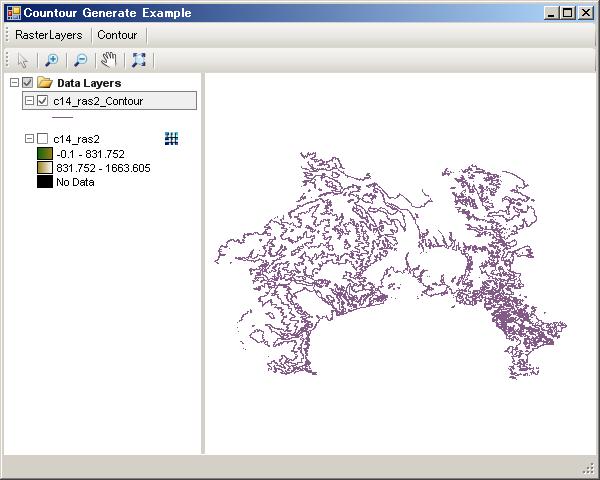Enable the c14_ras2 layer checkbox

(x=43, y=139)
